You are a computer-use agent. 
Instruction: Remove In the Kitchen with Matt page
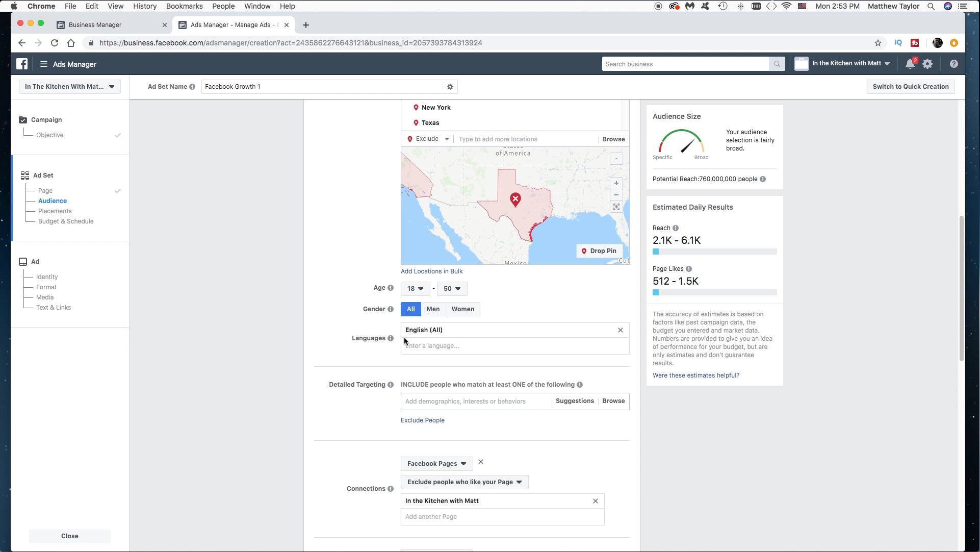(596, 501)
